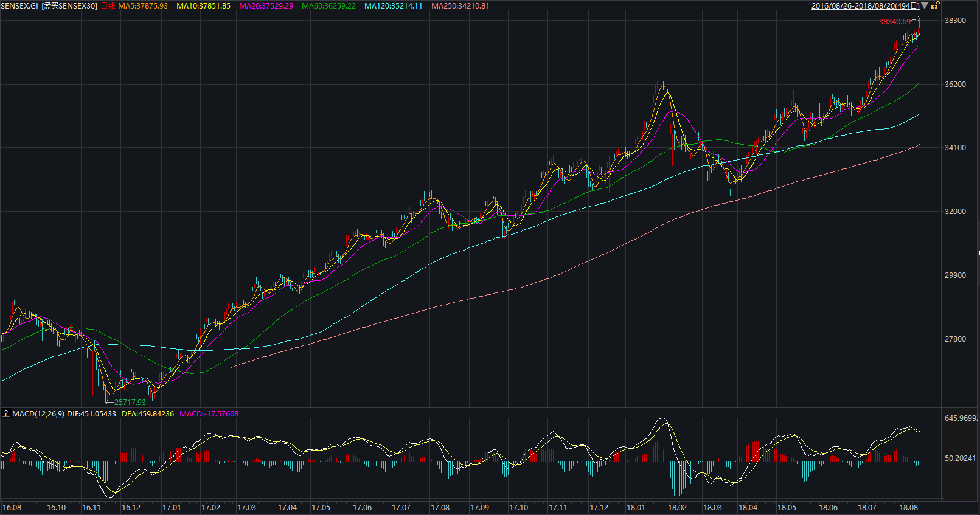
Task: Click the 17.07 time axis marker
Action: (x=401, y=508)
